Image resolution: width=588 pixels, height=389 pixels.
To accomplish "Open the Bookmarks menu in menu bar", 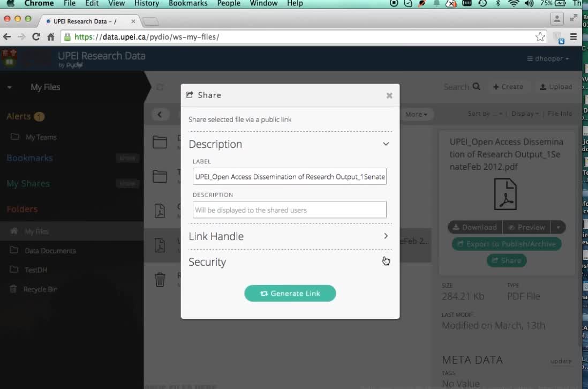I will (x=188, y=4).
